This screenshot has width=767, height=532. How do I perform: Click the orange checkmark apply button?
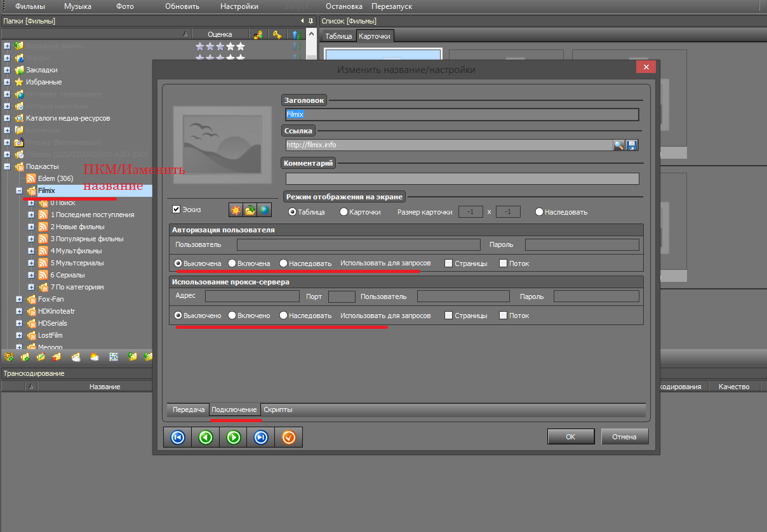[289, 437]
